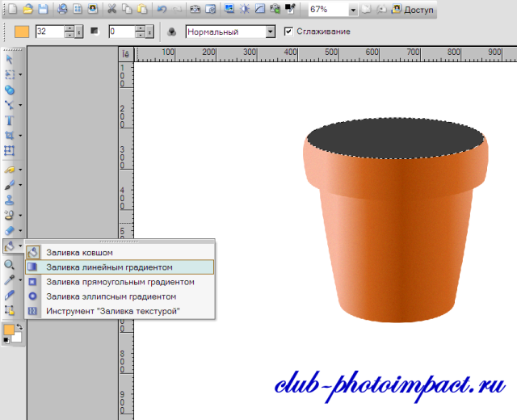Image resolution: width=517 pixels, height=420 pixels.
Task: Expand the Eyedropper tool flyout arrow
Action: tap(20, 280)
